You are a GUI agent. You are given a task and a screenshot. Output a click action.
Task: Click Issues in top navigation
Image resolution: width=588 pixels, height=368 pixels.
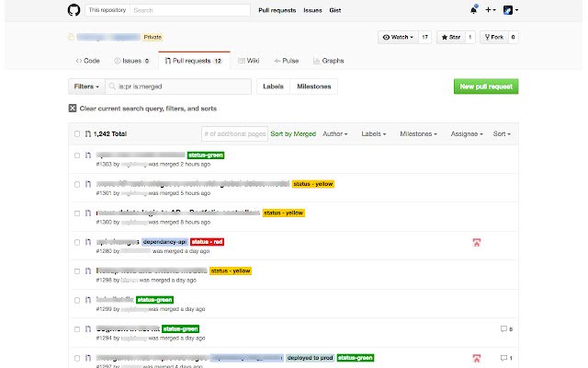coord(312,10)
